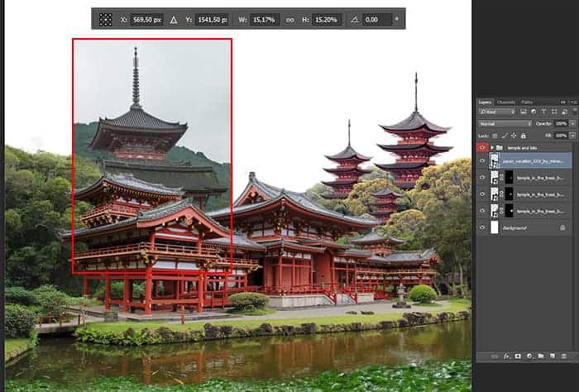Toggle relative positioning triangle icon

175,18
